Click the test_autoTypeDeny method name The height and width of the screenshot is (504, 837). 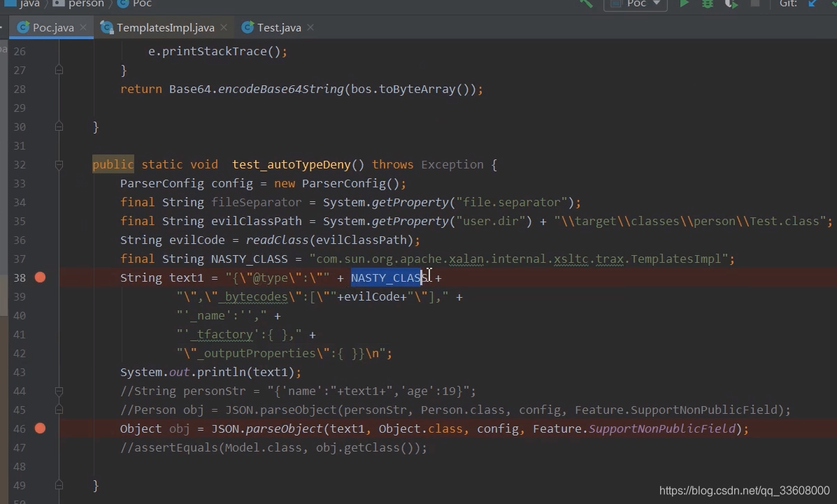[292, 164]
